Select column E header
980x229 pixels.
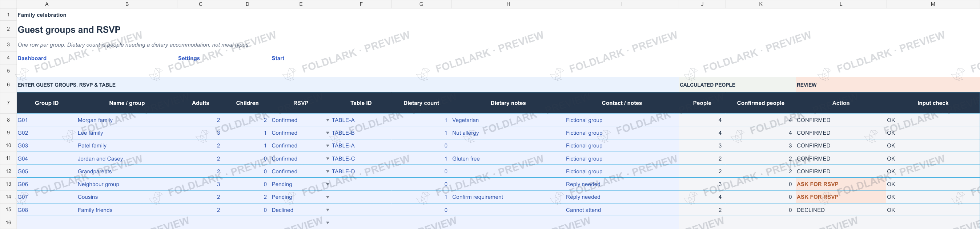(301, 4)
